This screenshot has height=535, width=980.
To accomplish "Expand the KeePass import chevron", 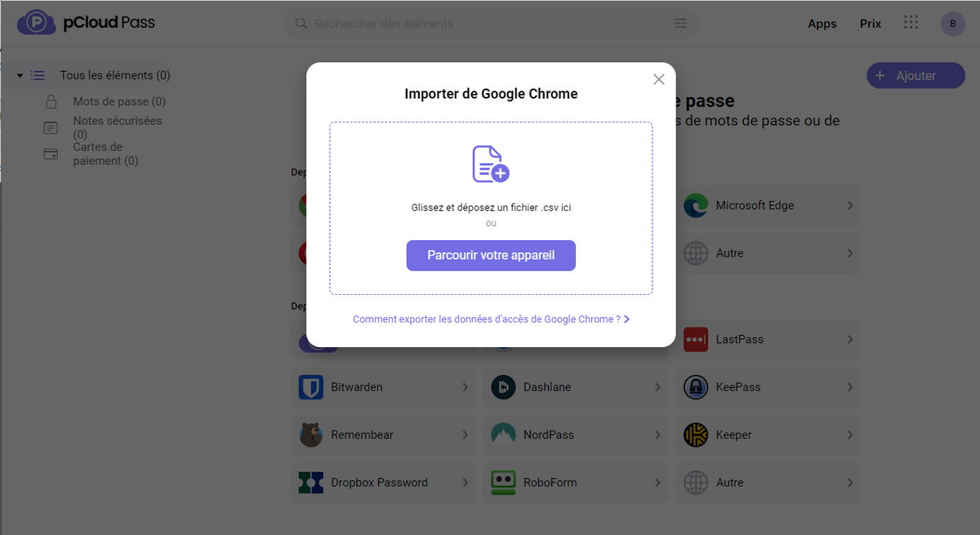I will click(x=850, y=387).
